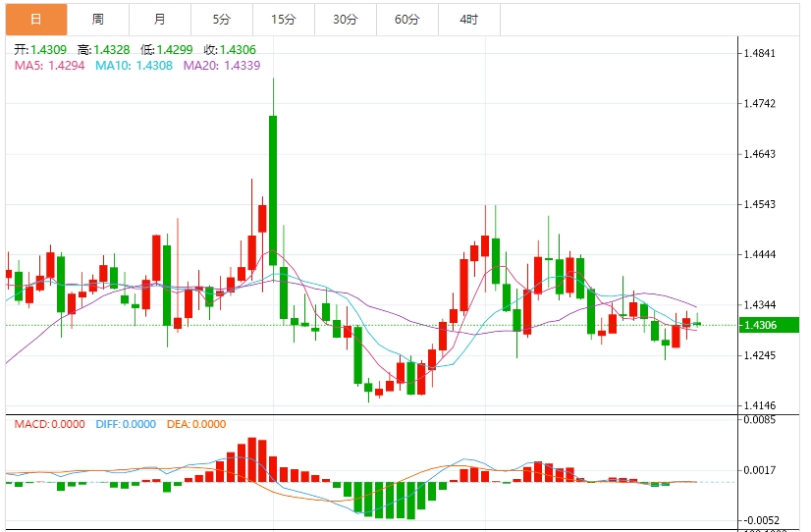Switch to the 周 weekly tab
The width and height of the screenshot is (811, 532).
click(98, 20)
